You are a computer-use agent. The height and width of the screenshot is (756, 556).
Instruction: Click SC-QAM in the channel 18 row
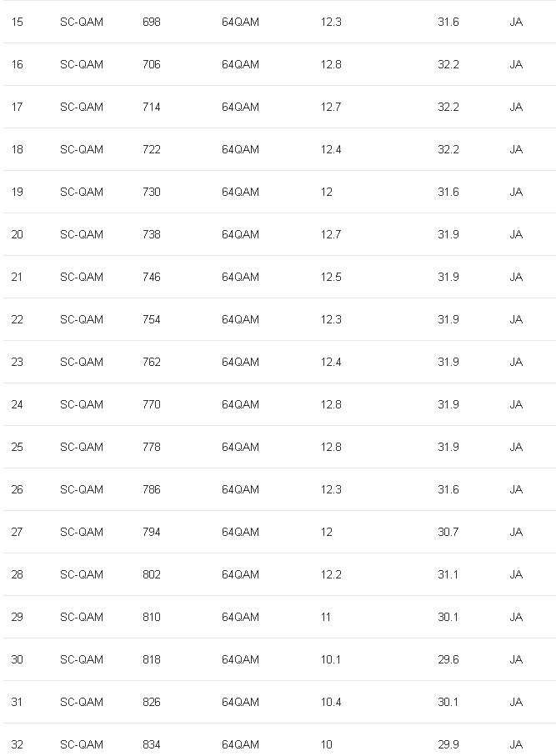click(82, 149)
